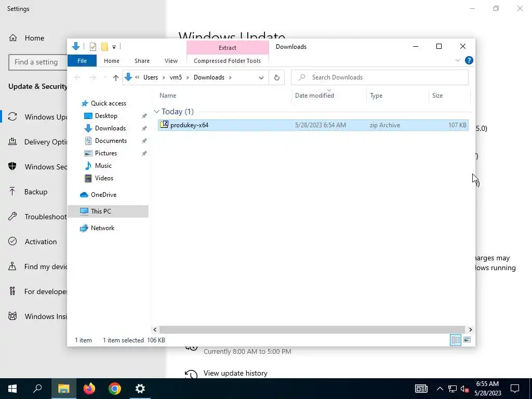Open Documents in navigation pane

111,141
